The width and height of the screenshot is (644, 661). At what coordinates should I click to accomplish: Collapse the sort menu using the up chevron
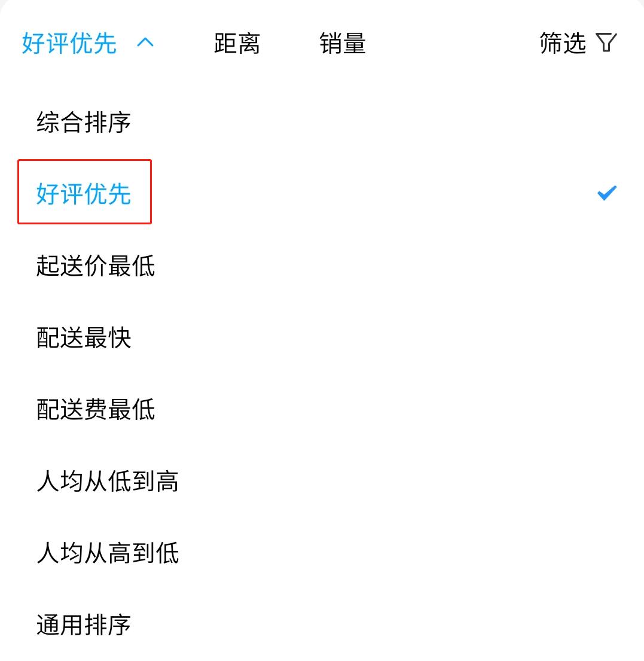click(145, 43)
